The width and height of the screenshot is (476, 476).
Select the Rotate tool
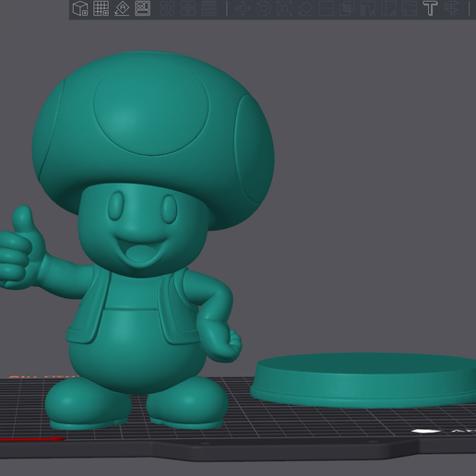pos(264,8)
